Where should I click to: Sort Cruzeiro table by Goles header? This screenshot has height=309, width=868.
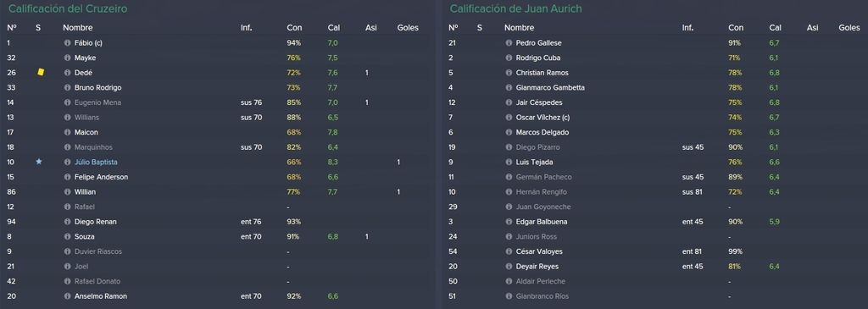(408, 28)
